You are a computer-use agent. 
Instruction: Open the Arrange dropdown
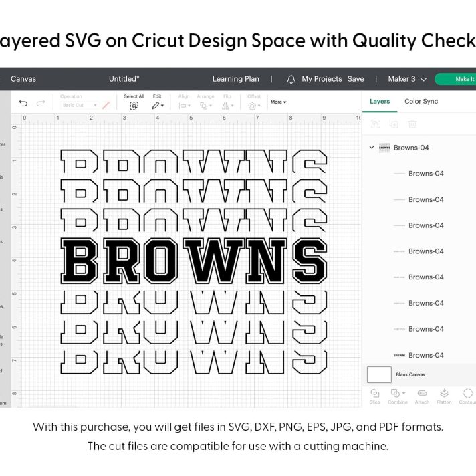[x=205, y=106]
